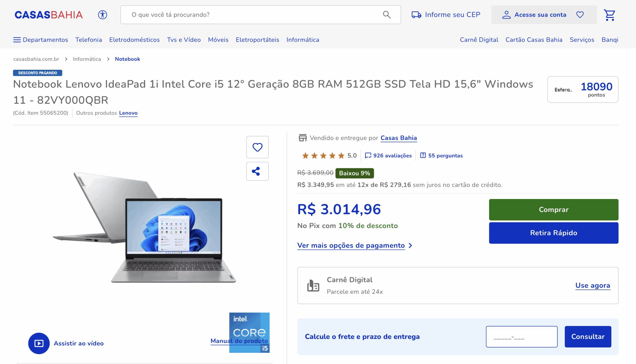The width and height of the screenshot is (636, 364).
Task: Click the search magnifier icon
Action: click(x=387, y=15)
